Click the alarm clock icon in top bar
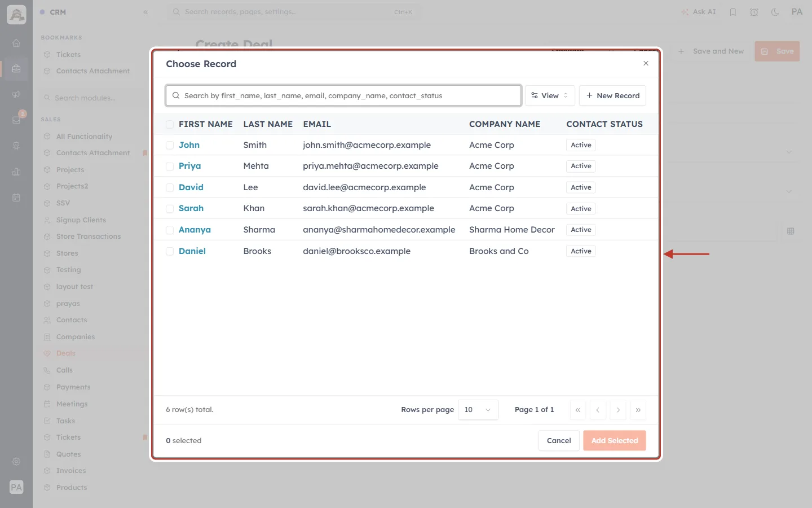This screenshot has height=508, width=812. pos(754,12)
